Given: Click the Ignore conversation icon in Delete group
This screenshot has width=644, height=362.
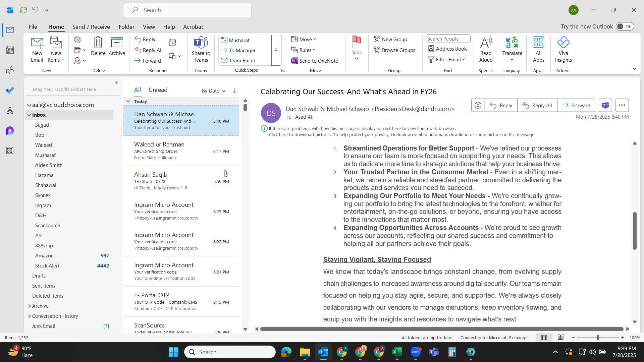Looking at the screenshot, I should pyautogui.click(x=77, y=40).
